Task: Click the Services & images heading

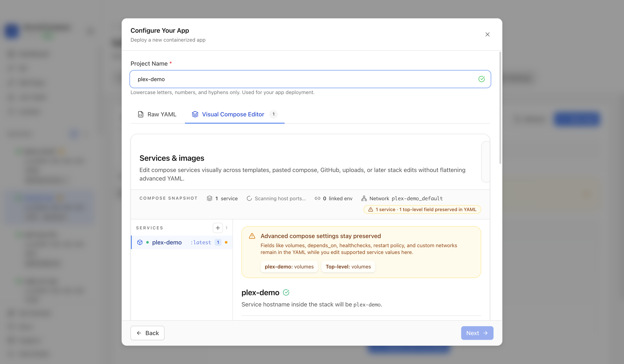Action: 172,158
